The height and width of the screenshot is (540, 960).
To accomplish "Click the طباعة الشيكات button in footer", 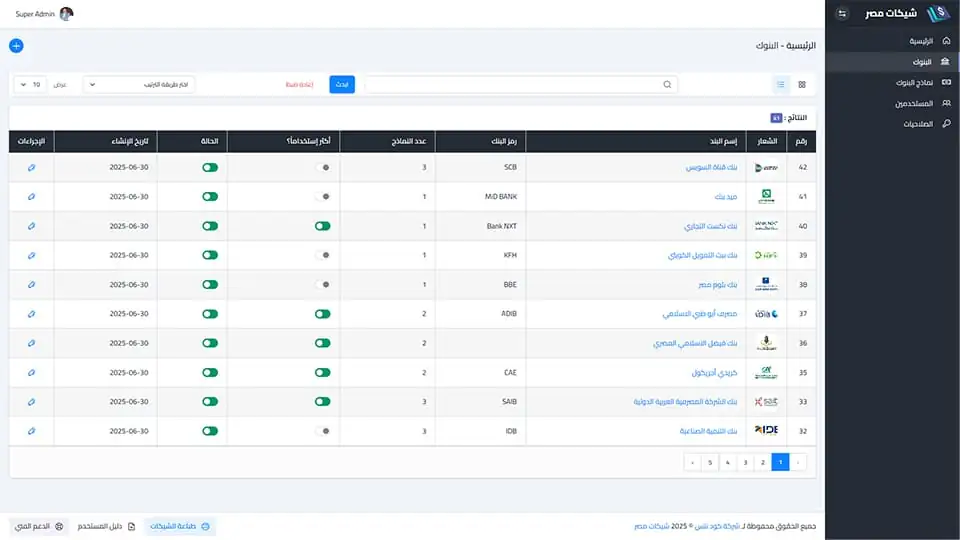I will tap(181, 526).
